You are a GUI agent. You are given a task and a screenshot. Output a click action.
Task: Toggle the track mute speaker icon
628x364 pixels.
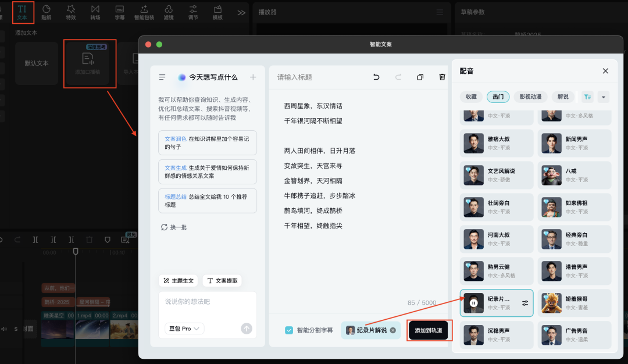pyautogui.click(x=5, y=329)
